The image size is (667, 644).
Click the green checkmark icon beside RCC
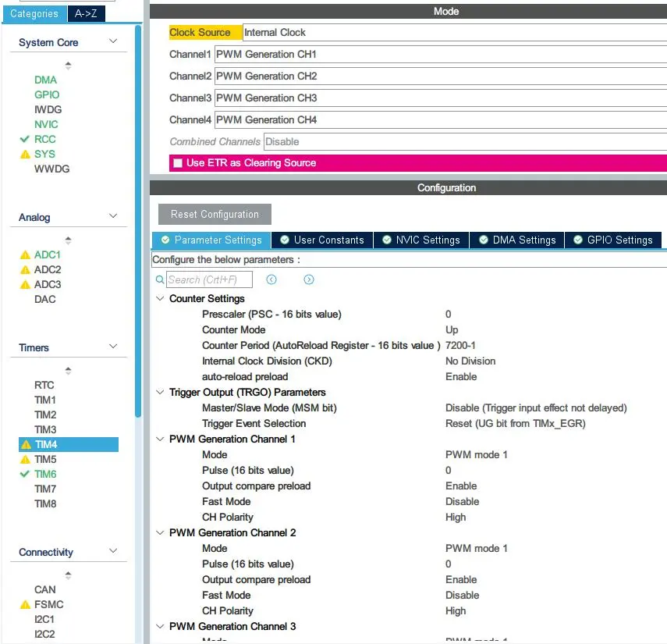(25, 139)
